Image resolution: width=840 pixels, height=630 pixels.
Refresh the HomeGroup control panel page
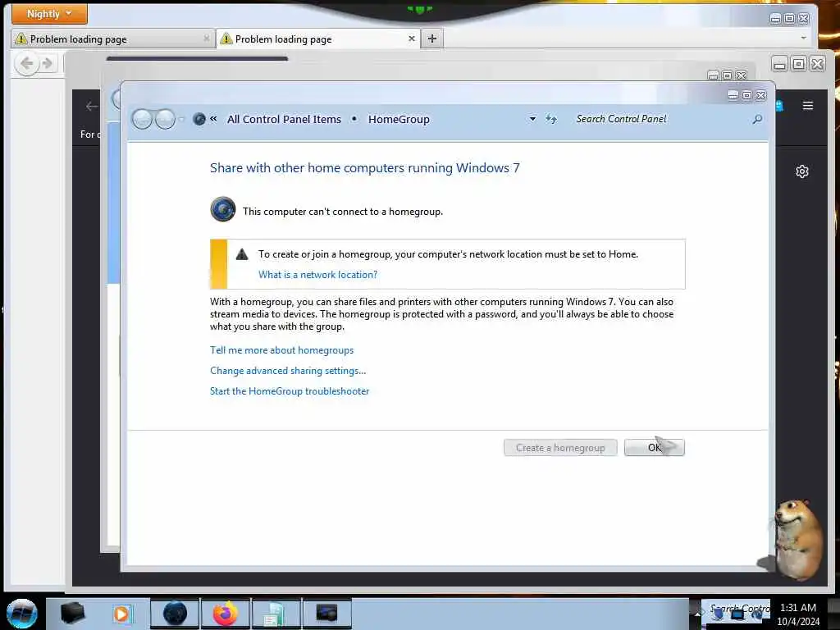click(x=551, y=119)
